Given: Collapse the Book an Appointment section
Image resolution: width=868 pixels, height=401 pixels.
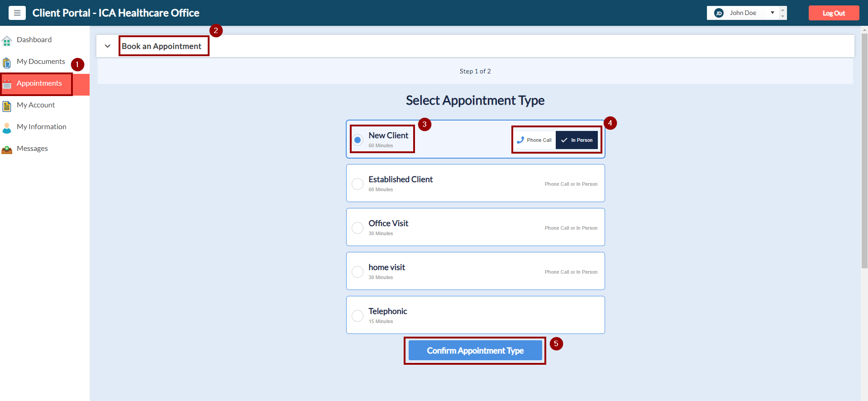Looking at the screenshot, I should pyautogui.click(x=108, y=46).
